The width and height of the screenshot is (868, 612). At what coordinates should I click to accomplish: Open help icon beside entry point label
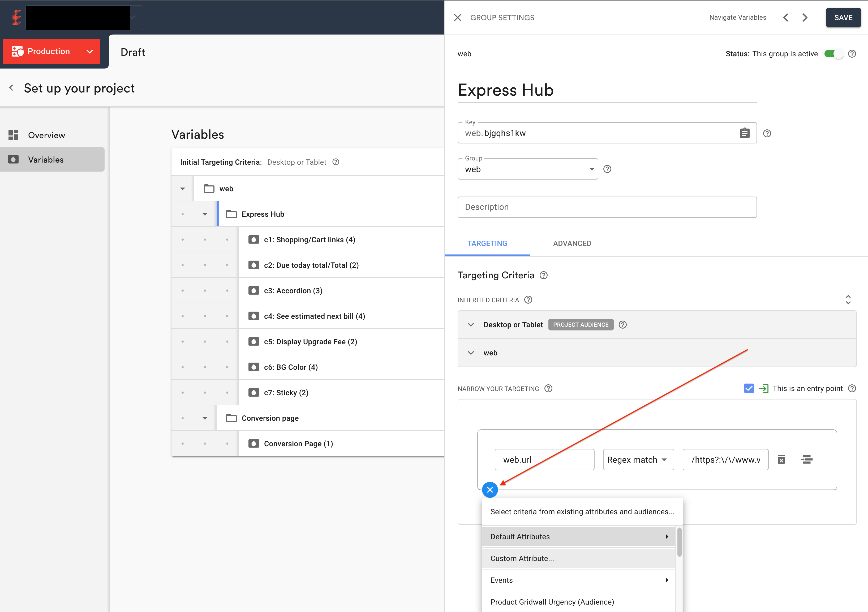(x=852, y=388)
